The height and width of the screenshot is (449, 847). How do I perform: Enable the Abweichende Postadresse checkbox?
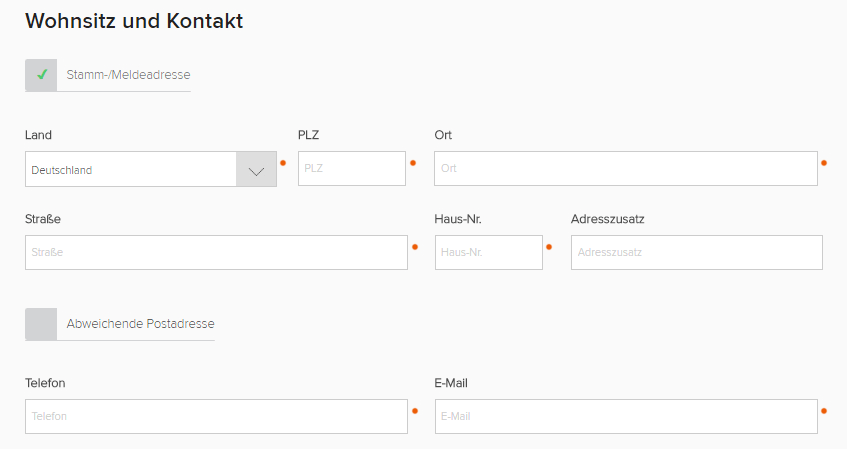point(41,324)
